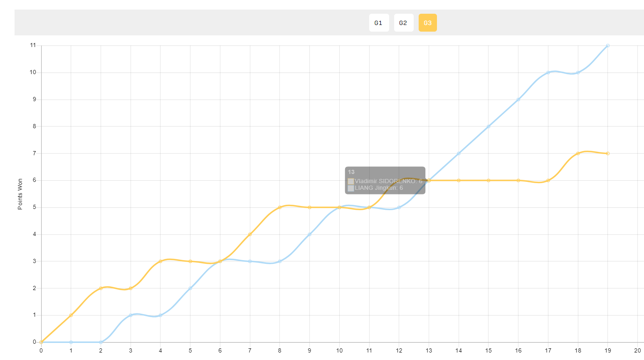
Task: Click blue data point at rally 16
Action: pyautogui.click(x=518, y=99)
